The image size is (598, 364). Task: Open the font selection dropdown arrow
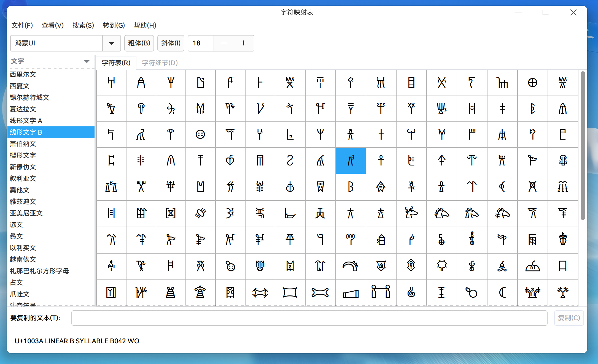click(x=111, y=43)
